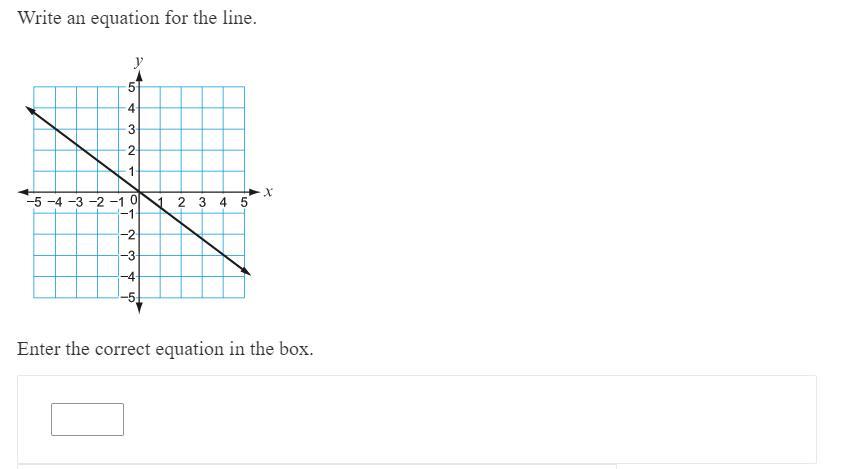Image resolution: width=848 pixels, height=469 pixels.
Task: Click the "Write an equation for the line." text
Action: coord(137,18)
